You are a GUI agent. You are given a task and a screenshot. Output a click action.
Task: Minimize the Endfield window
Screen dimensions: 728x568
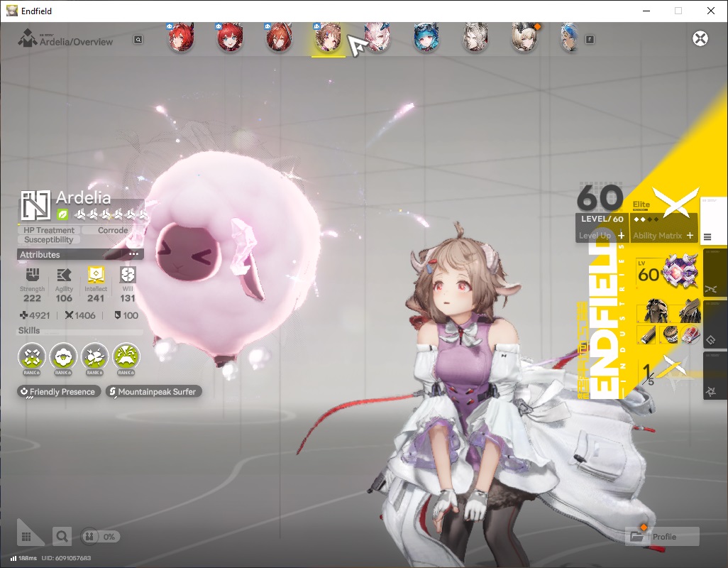[646, 11]
